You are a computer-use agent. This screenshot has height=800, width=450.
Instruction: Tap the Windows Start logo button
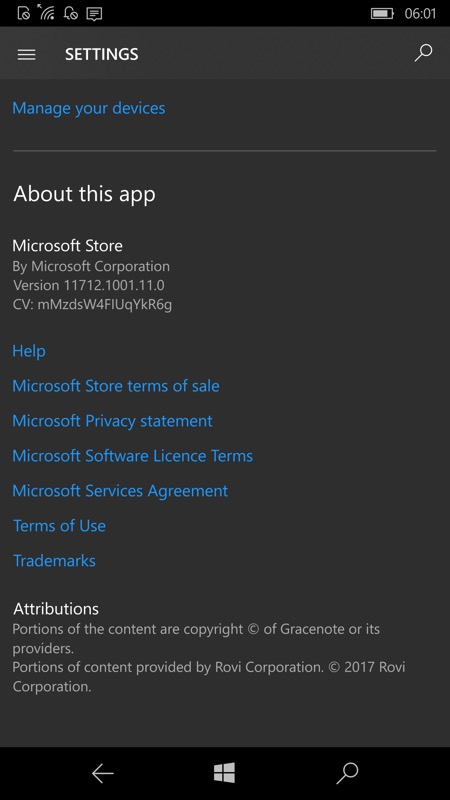(224, 773)
